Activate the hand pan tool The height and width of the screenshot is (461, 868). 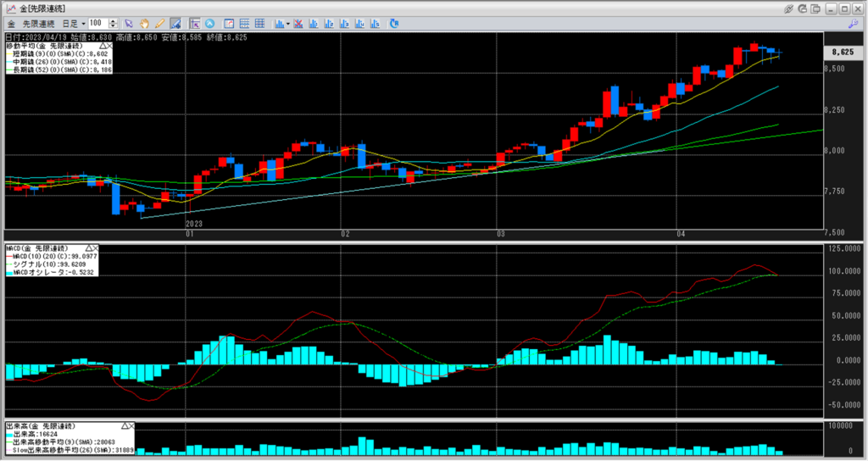coord(144,23)
